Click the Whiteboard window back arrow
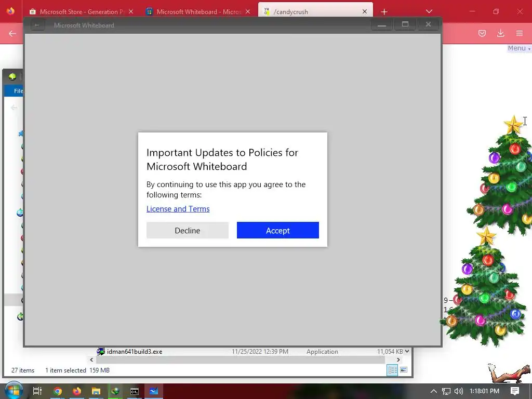This screenshot has width=532, height=399. 37,25
